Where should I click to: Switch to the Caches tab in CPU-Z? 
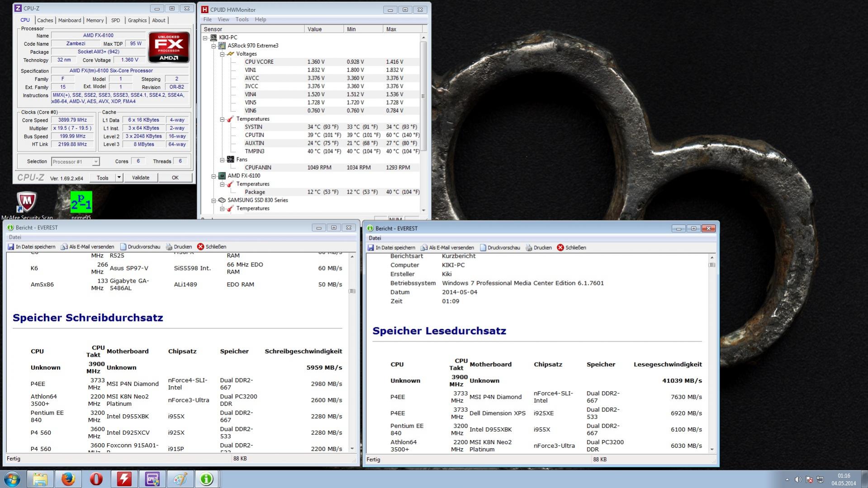[45, 20]
